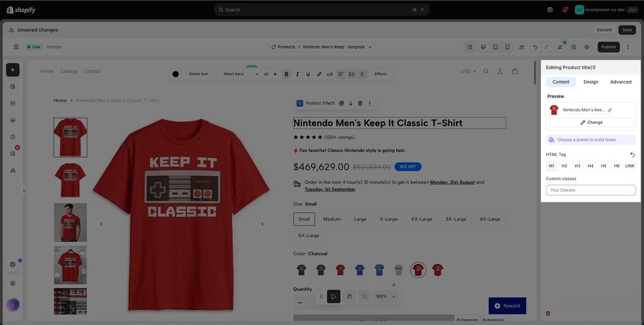Decrease font size with the minus

point(257,74)
